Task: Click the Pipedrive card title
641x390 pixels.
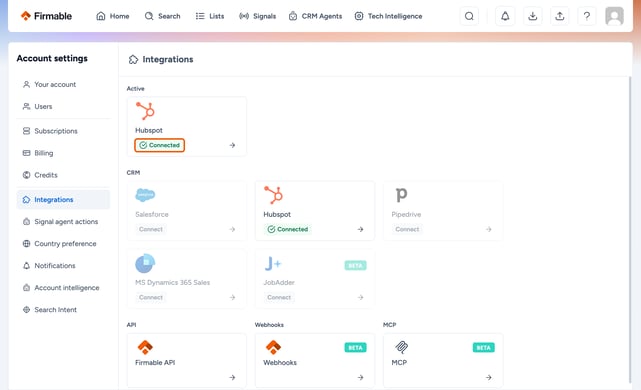Action: point(406,214)
